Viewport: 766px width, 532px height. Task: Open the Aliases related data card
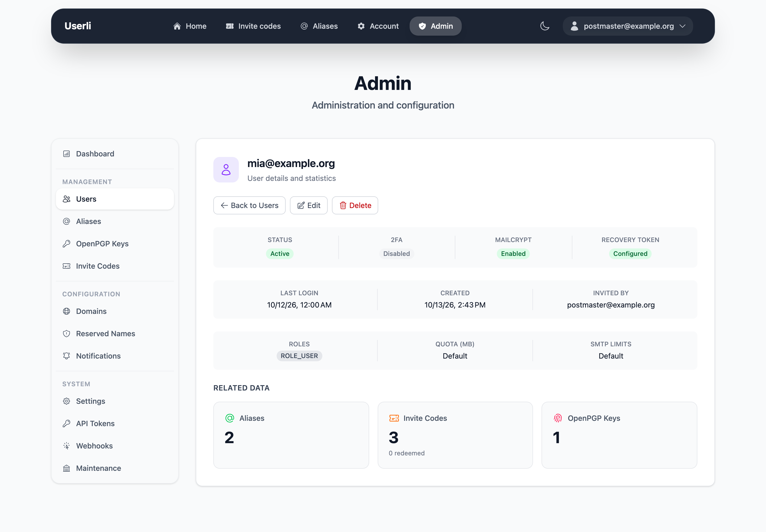click(x=291, y=435)
